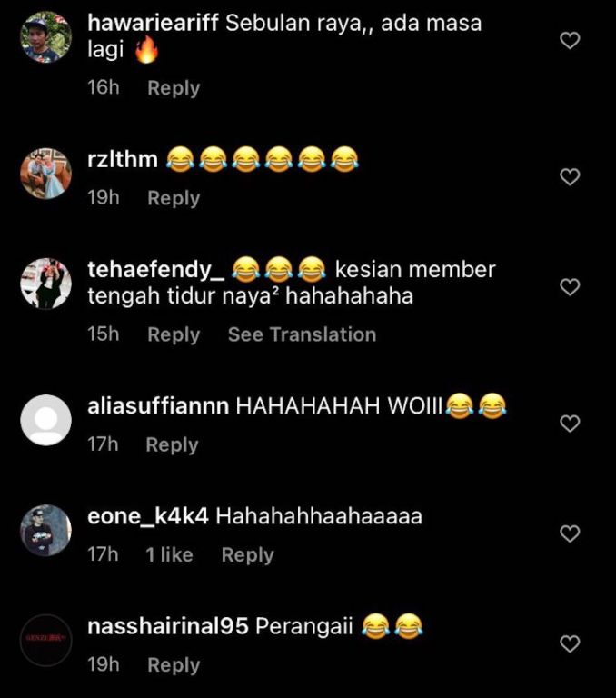Reply to hawarieariff's comment
The image size is (616, 698).
pyautogui.click(x=174, y=87)
